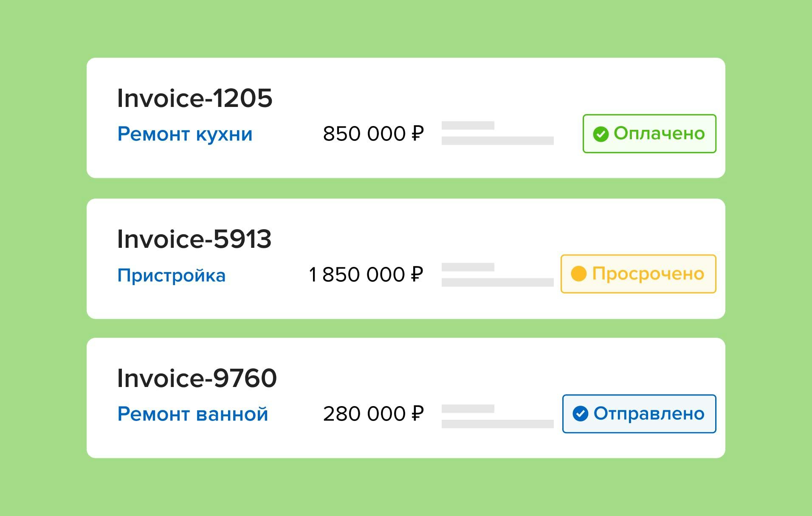The image size is (812, 516).
Task: Click the blue checkmark icon in Отправлено badge
Action: click(x=580, y=413)
